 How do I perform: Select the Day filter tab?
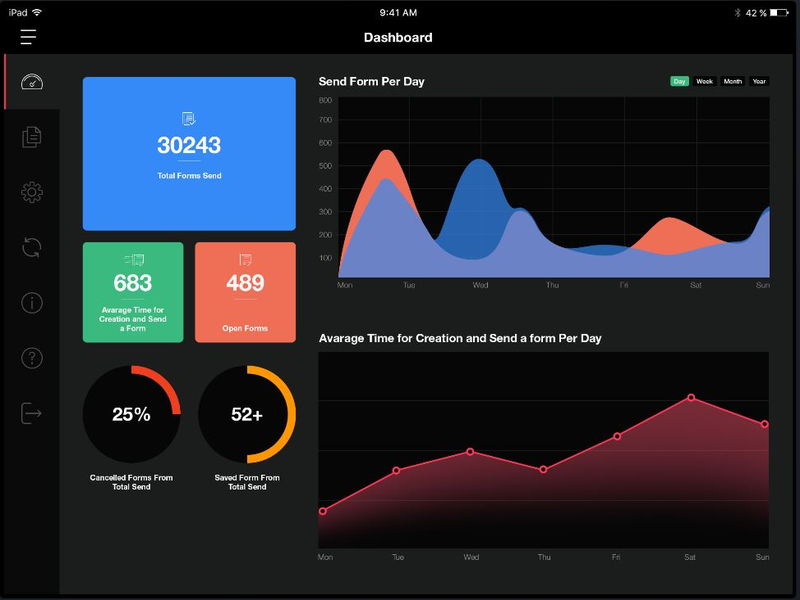pos(679,81)
